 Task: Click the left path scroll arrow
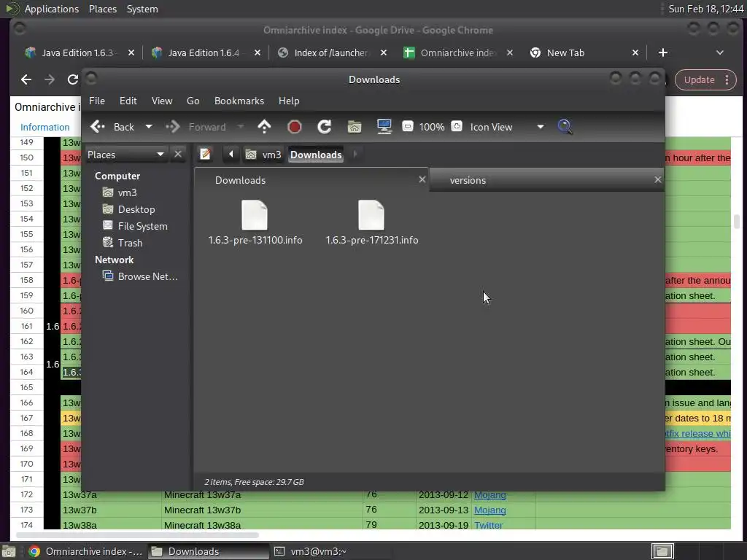pos(231,155)
